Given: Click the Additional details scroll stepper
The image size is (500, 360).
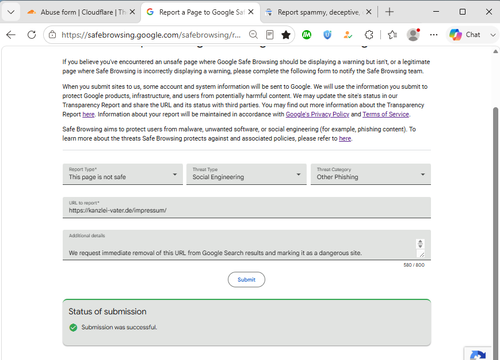Looking at the screenshot, I should coord(420,244).
